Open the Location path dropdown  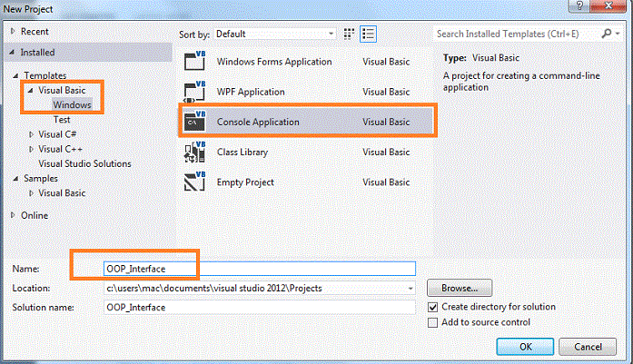(x=410, y=288)
